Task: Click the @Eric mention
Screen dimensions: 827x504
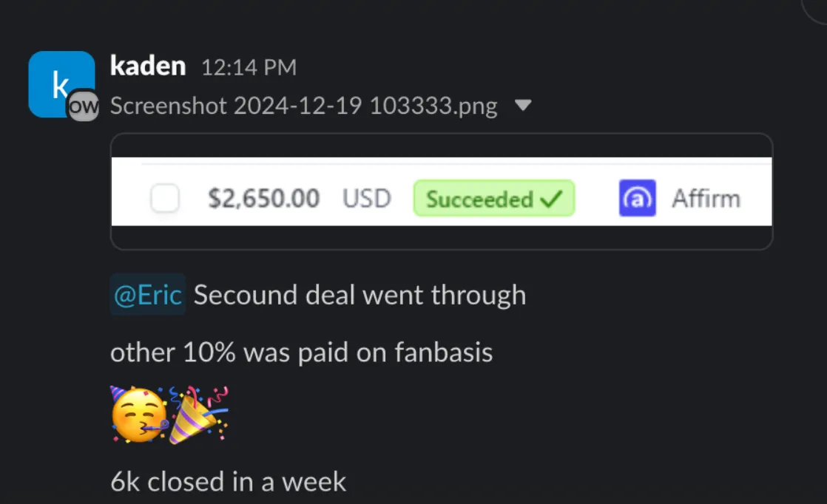Action: coord(148,294)
